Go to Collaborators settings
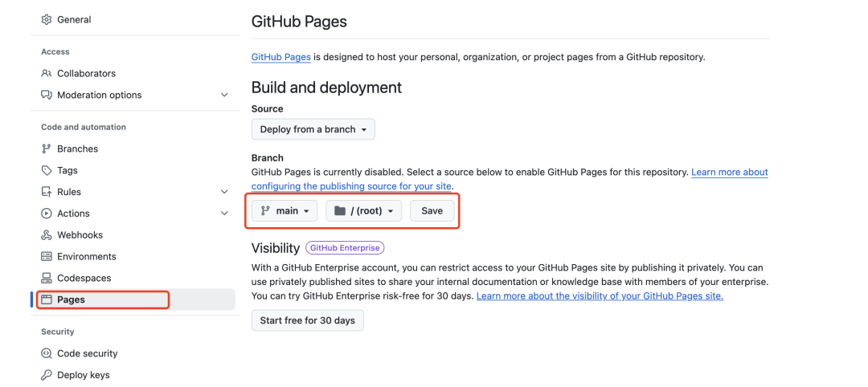 pyautogui.click(x=86, y=74)
